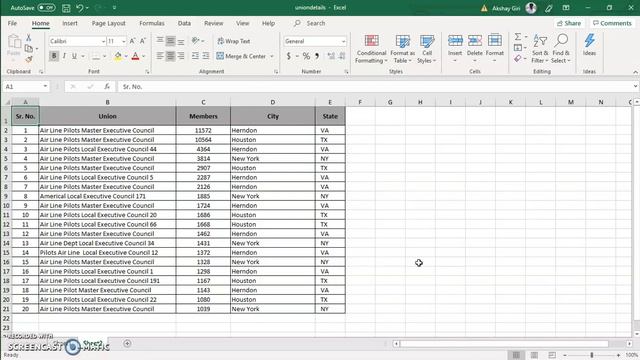
Task: Toggle Align Left alignment
Action: point(160,56)
